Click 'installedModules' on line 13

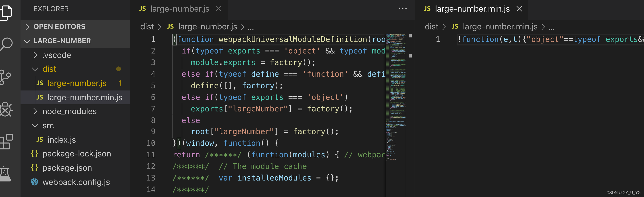pos(274,178)
